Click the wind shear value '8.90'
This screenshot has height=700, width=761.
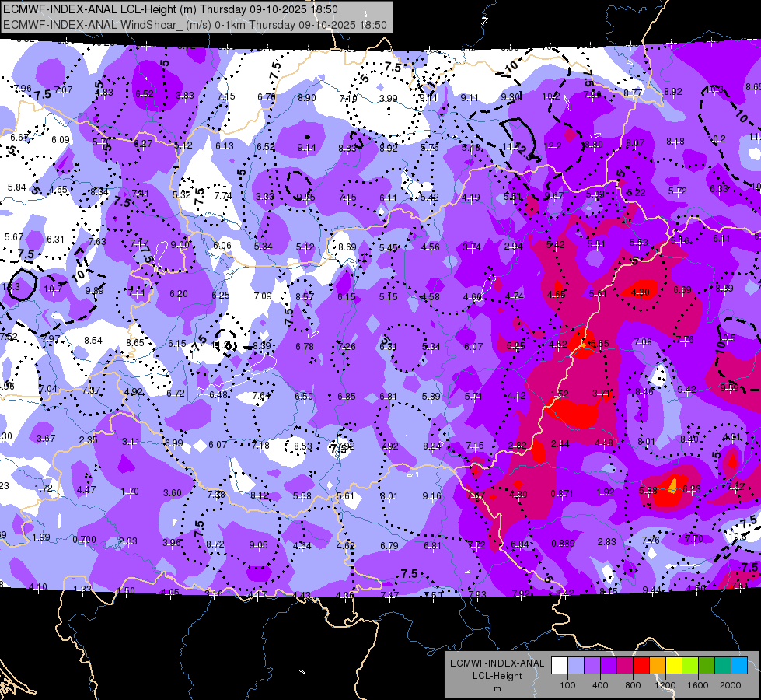pos(307,98)
